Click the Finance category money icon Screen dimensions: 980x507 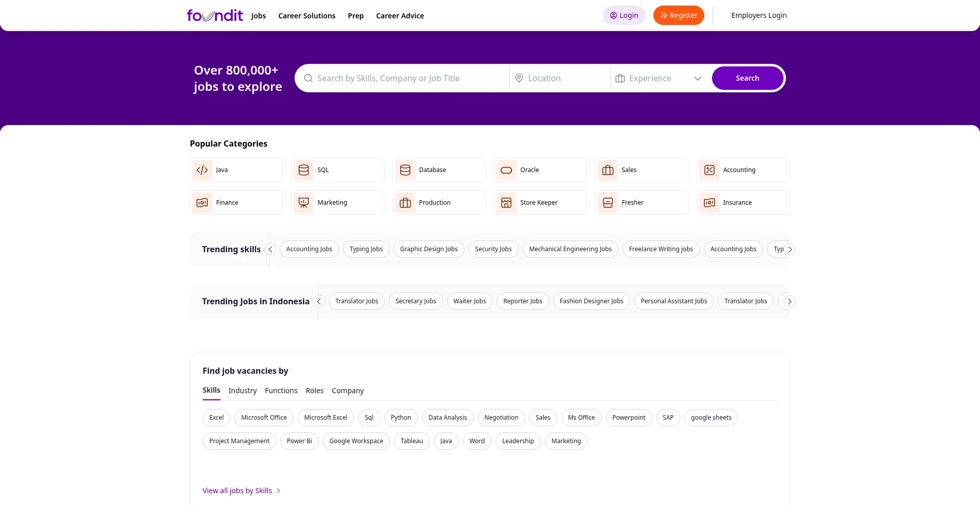[202, 203]
